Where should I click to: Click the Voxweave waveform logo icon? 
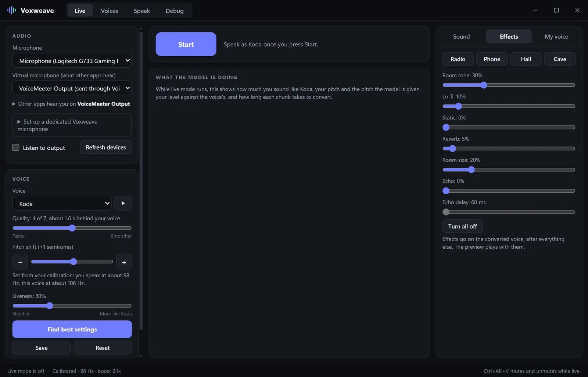(11, 10)
